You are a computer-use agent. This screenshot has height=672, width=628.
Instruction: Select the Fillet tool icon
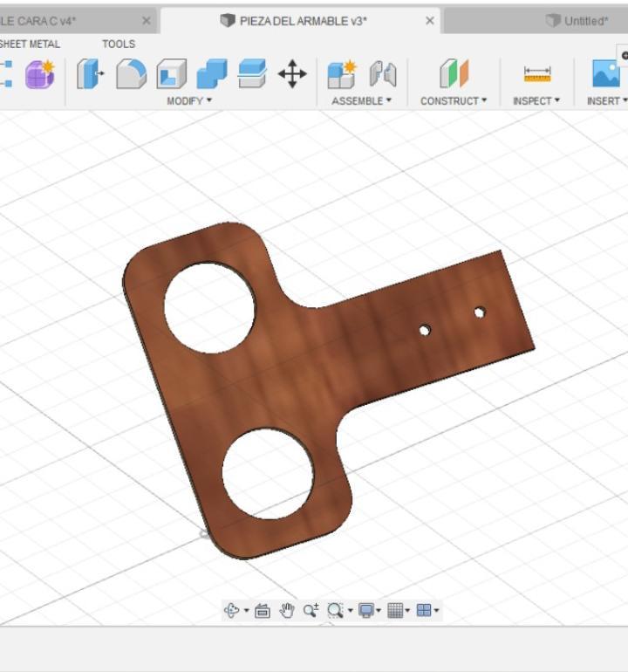(131, 74)
